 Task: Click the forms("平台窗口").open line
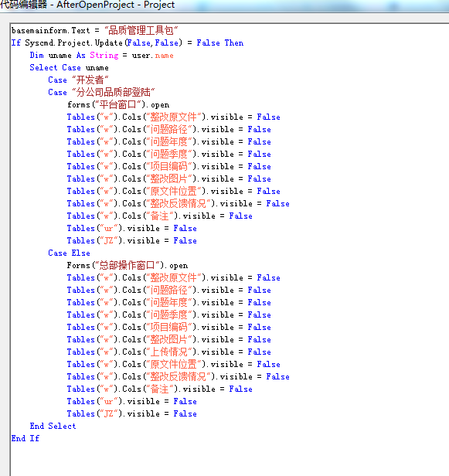point(118,105)
